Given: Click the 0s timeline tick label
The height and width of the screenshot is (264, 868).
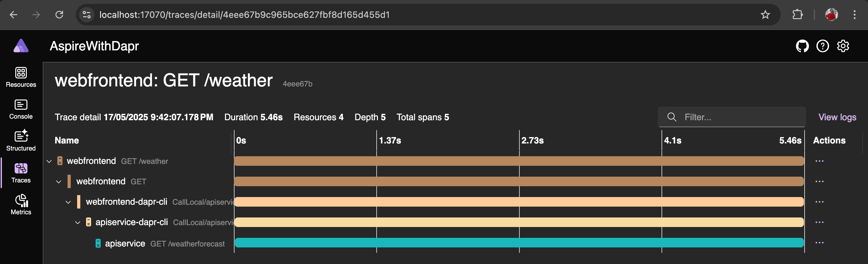Looking at the screenshot, I should pos(241,140).
